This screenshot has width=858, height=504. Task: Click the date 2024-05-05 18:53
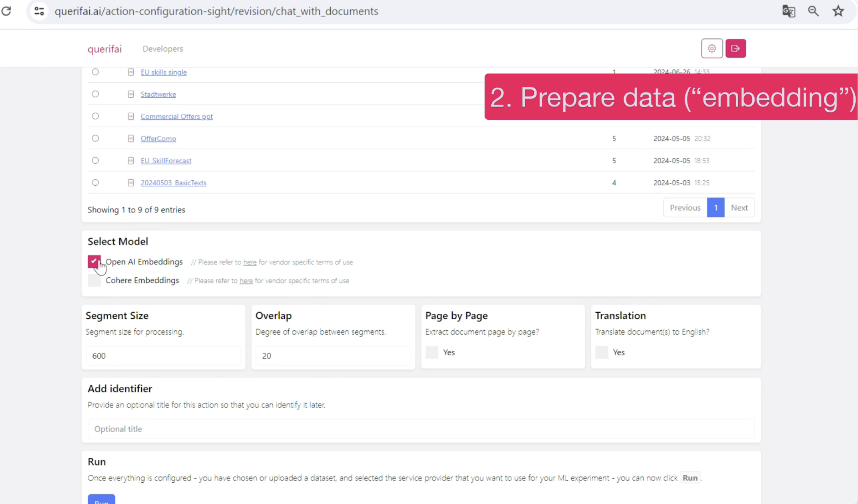tap(681, 161)
